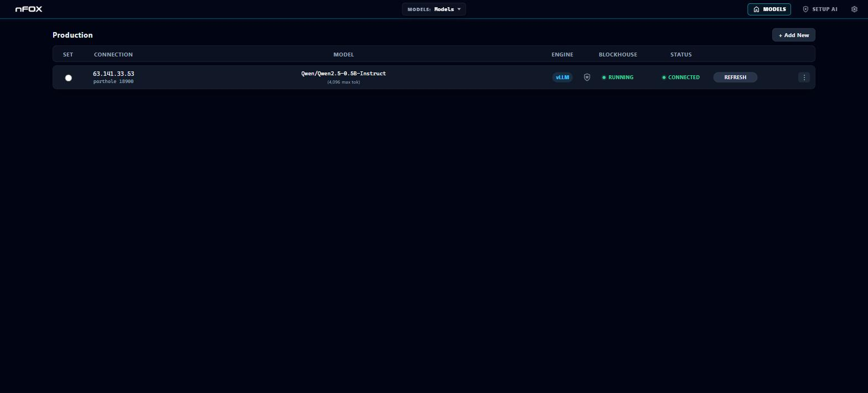Click the CONNECTED status indicator
The width and height of the screenshot is (868, 393).
(x=681, y=77)
